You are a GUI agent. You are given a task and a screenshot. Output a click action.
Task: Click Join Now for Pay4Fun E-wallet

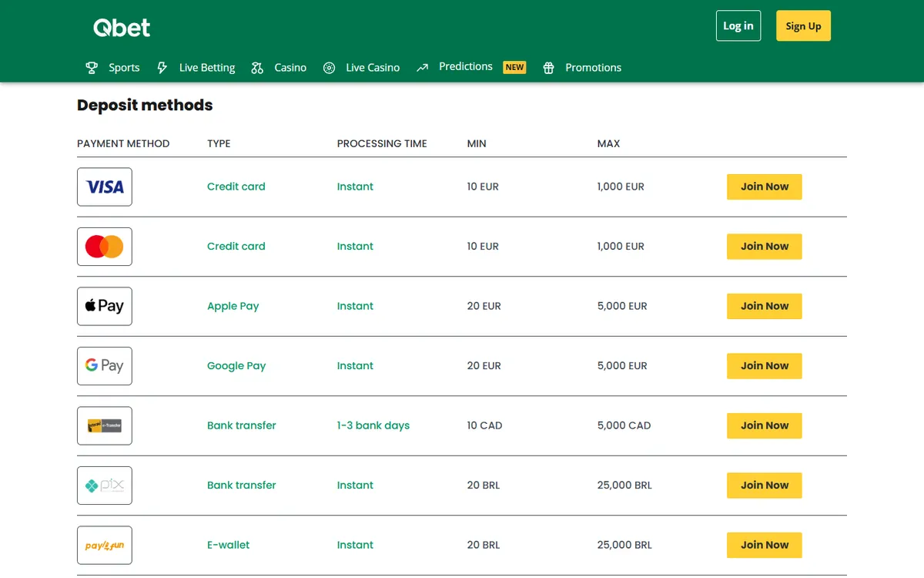click(x=765, y=545)
